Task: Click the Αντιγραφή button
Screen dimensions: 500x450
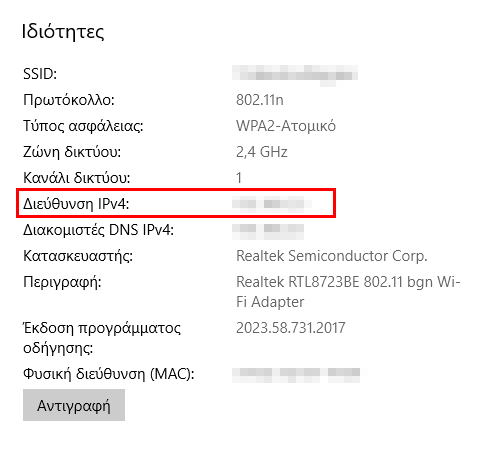Action: click(74, 405)
